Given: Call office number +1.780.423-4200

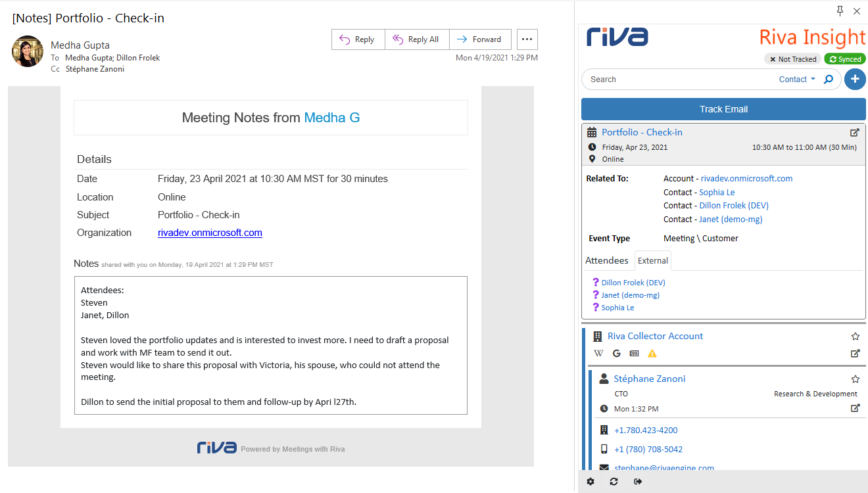Looking at the screenshot, I should [x=646, y=431].
